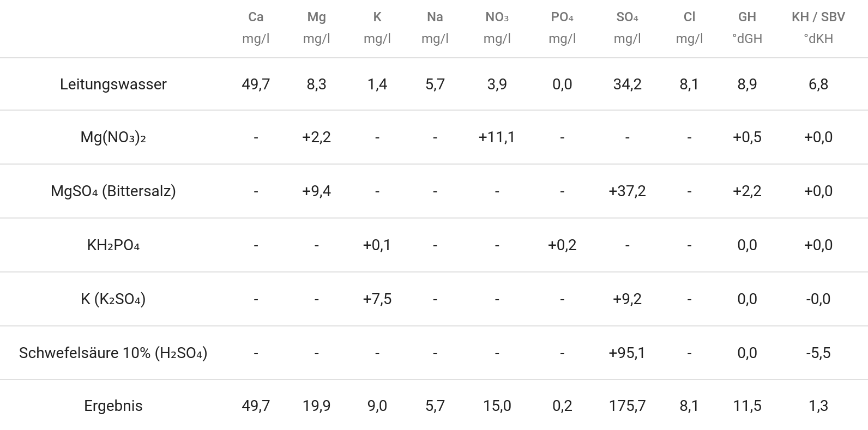Select the K (K₂SO₄) row label
This screenshot has width=868, height=430.
pyautogui.click(x=113, y=299)
